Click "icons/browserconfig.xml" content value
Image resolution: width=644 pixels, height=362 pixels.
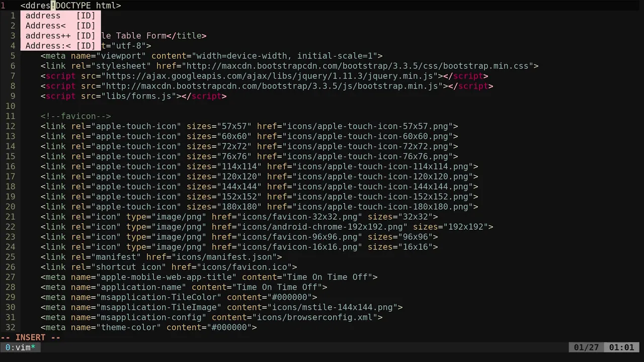pyautogui.click(x=314, y=317)
